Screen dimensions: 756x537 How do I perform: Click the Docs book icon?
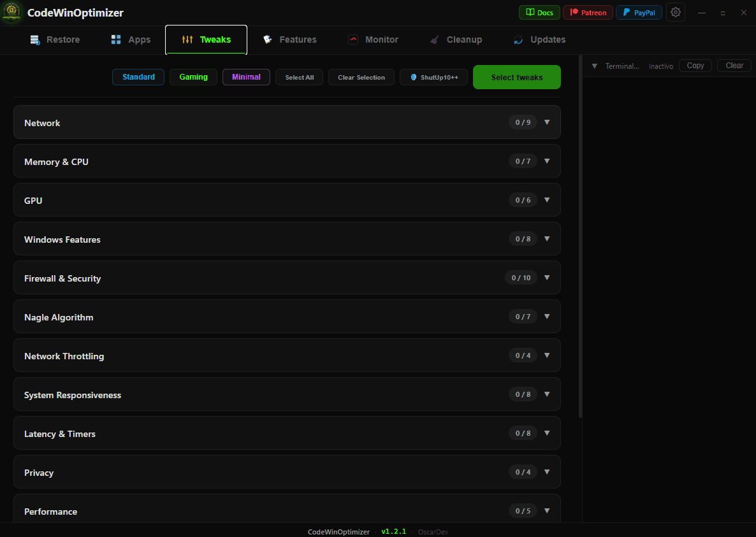(x=530, y=13)
